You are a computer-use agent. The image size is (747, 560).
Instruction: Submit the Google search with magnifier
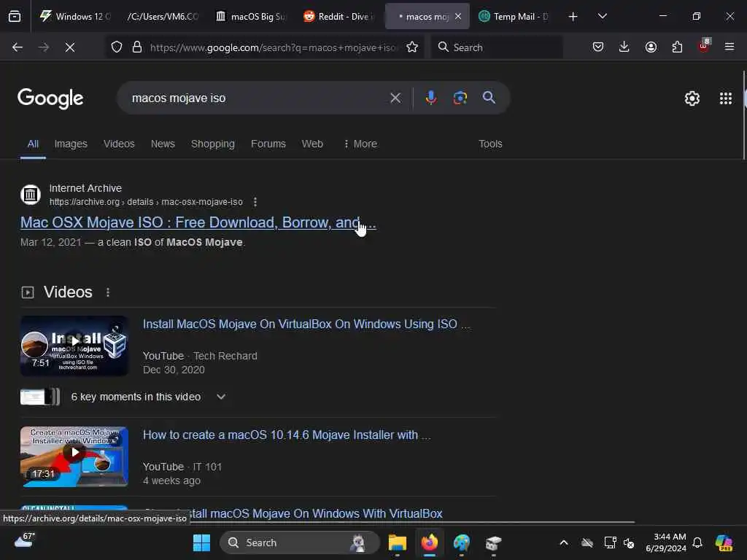(x=489, y=98)
